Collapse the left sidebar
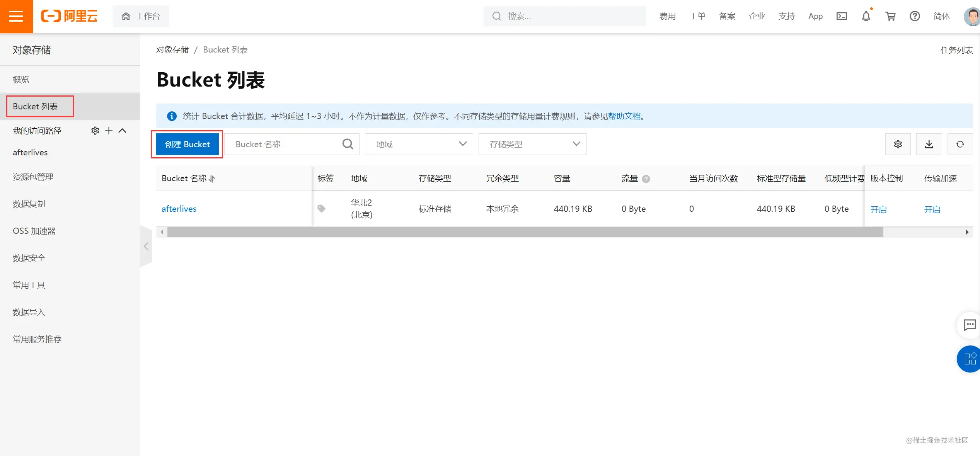980x456 pixels. point(146,246)
